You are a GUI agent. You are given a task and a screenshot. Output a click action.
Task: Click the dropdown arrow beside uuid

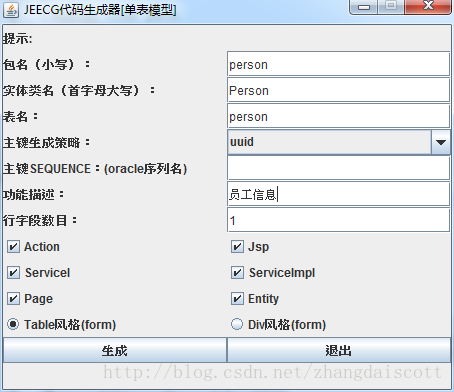tap(441, 142)
